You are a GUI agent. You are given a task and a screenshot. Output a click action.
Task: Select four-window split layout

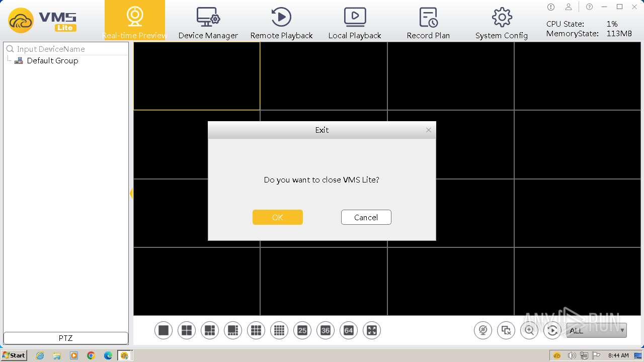point(187,330)
